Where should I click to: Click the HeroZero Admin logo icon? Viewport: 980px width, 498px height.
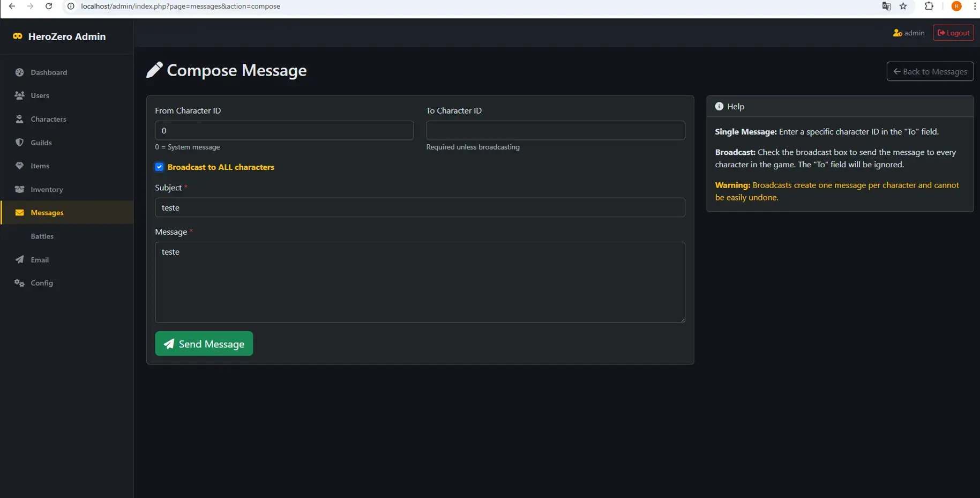[18, 36]
